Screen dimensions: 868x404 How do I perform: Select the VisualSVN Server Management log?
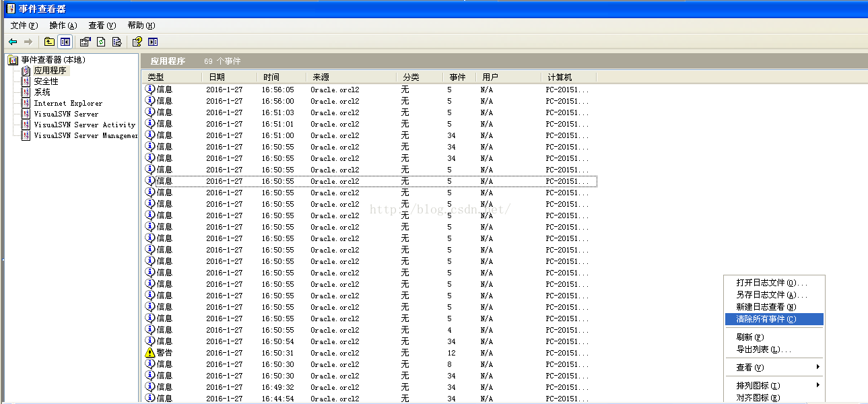coord(86,135)
